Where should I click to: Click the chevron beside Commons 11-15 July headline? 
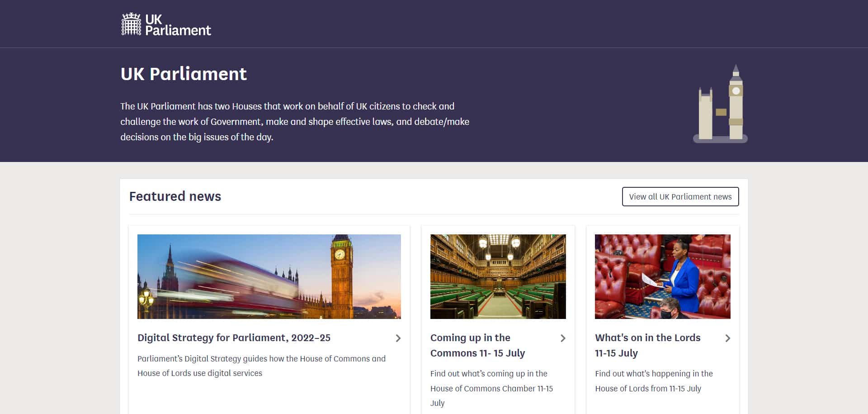coord(563,338)
